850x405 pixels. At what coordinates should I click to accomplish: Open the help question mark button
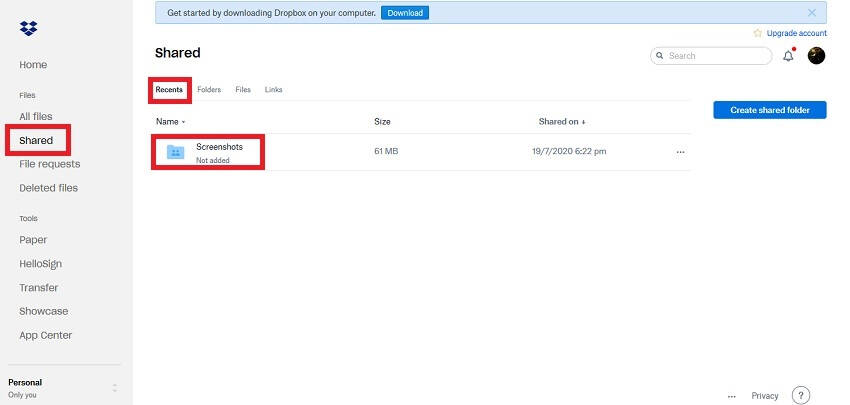(x=801, y=395)
